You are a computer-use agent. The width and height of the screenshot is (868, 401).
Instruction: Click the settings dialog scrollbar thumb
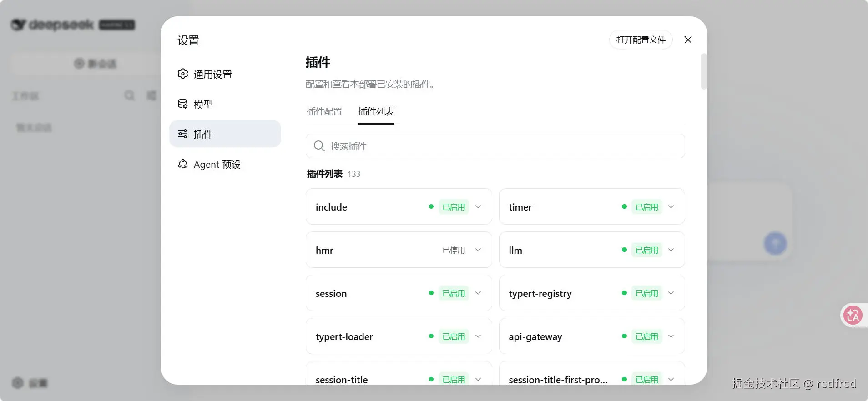[704, 71]
